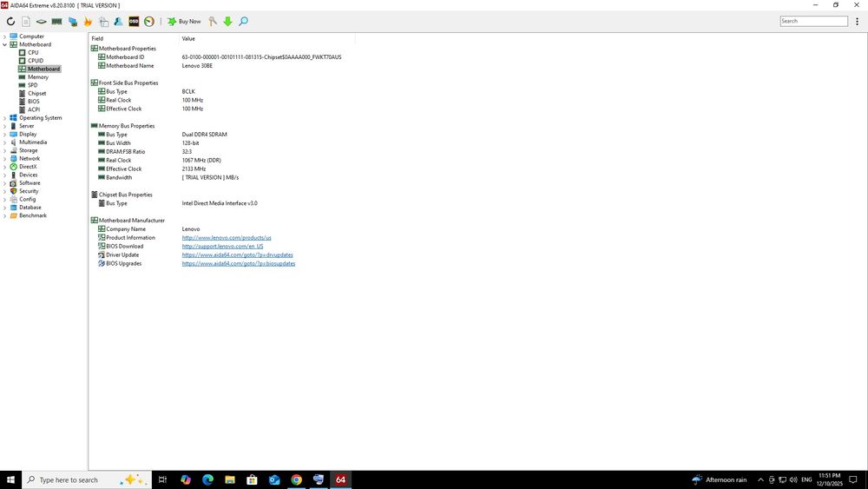Viewport: 868px width, 489px height.
Task: Open the aida64 drvupdates link
Action: click(x=238, y=255)
